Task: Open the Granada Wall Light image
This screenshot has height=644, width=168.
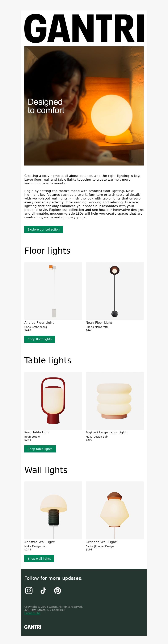Action: pyautogui.click(x=115, y=511)
